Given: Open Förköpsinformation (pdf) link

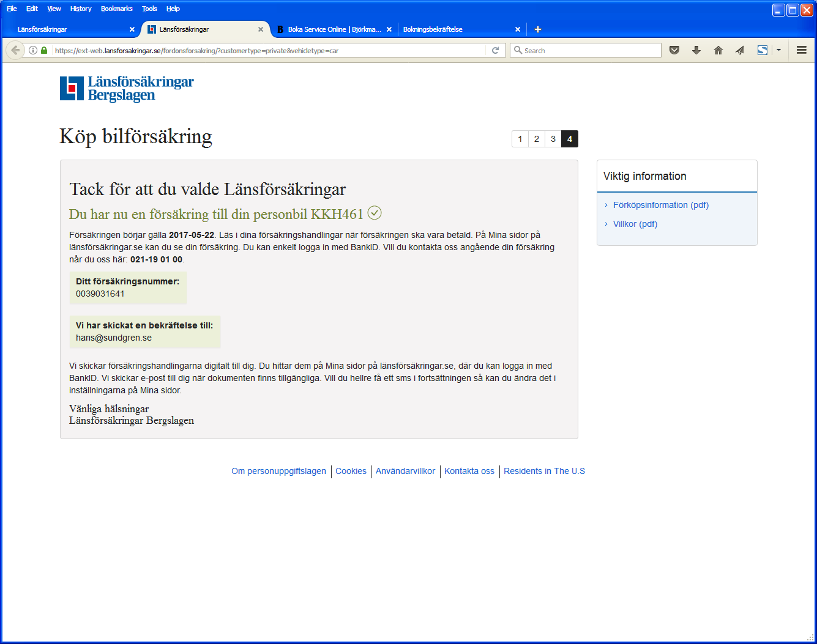Looking at the screenshot, I should 661,205.
